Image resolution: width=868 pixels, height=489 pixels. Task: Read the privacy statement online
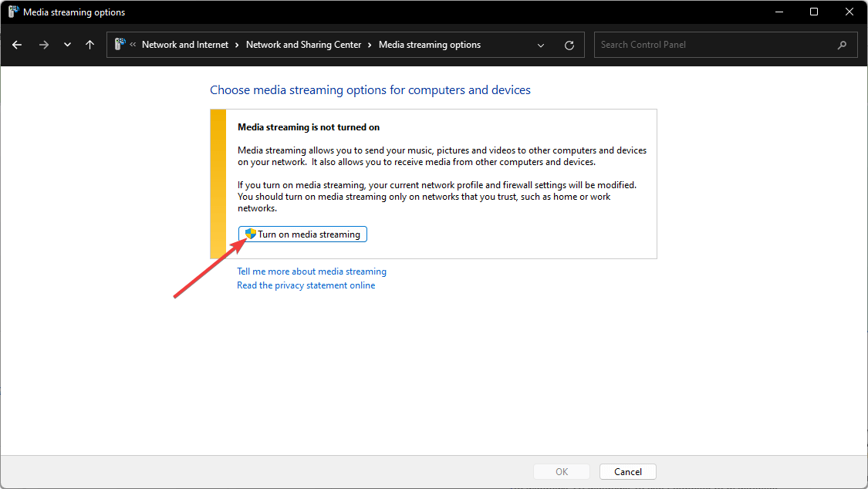point(306,285)
